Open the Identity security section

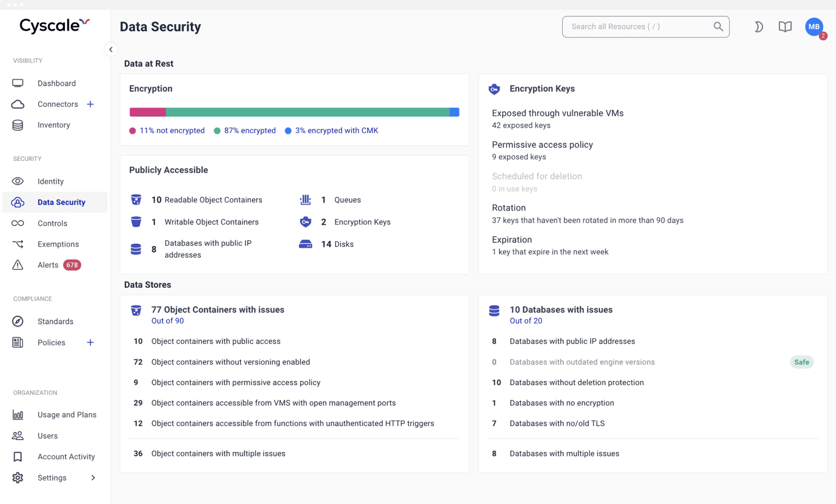pos(50,181)
